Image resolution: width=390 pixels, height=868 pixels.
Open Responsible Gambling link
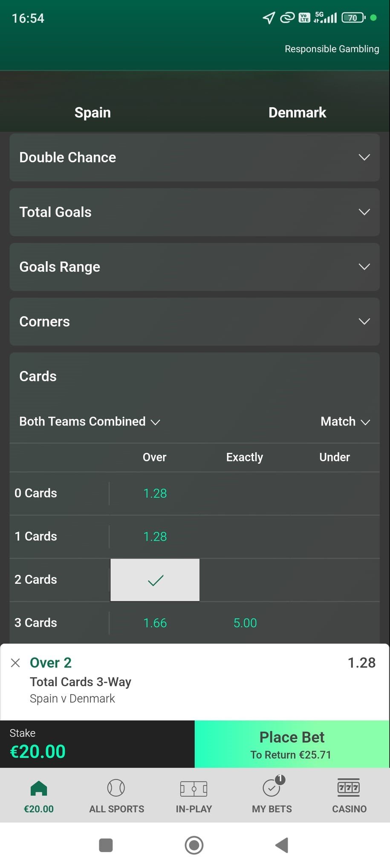(332, 49)
